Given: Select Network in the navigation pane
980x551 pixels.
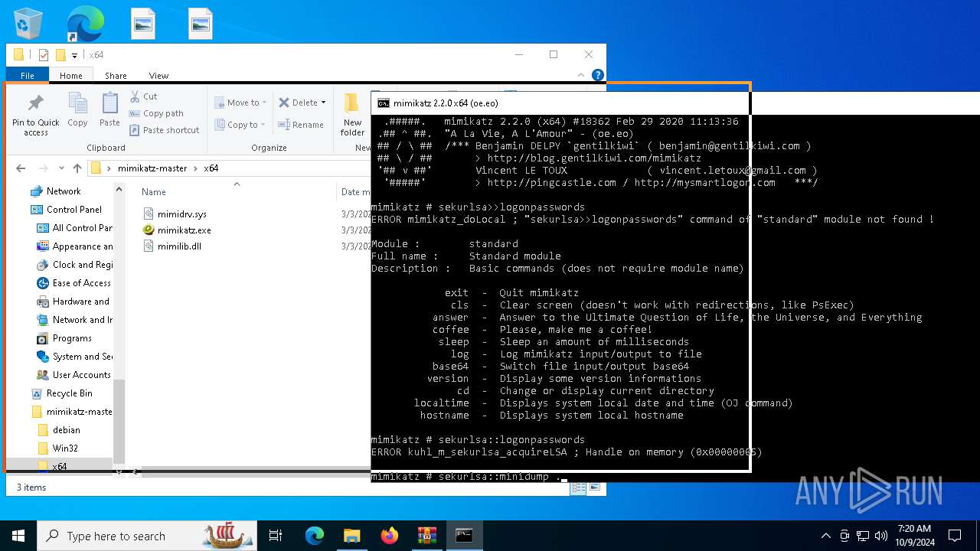Looking at the screenshot, I should coord(64,191).
